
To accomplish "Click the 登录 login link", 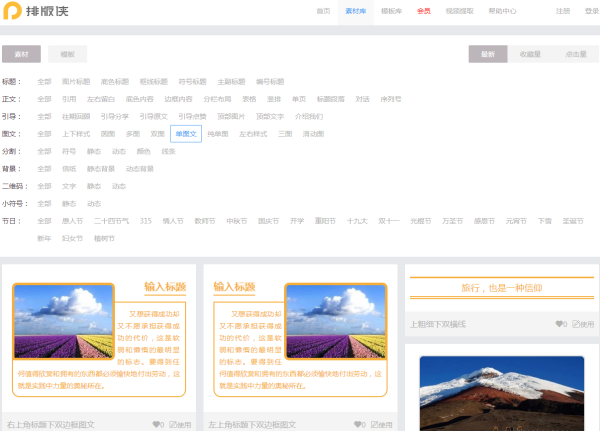I will (590, 11).
